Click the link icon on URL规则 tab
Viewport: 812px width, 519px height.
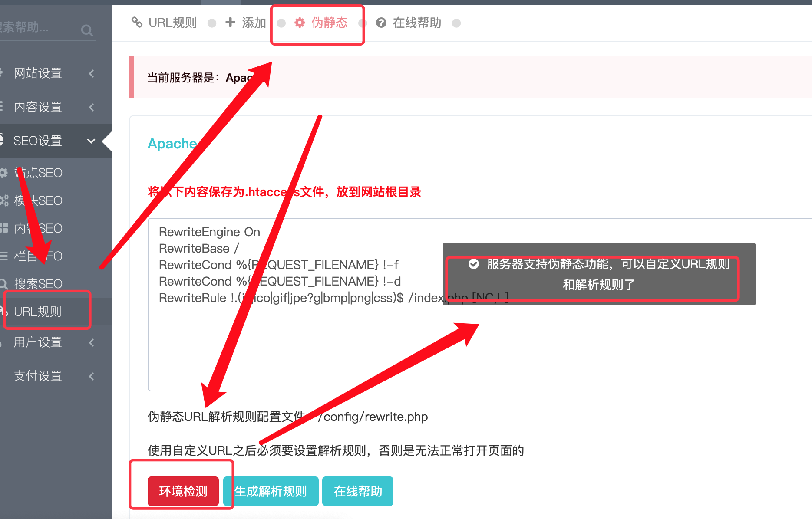137,22
